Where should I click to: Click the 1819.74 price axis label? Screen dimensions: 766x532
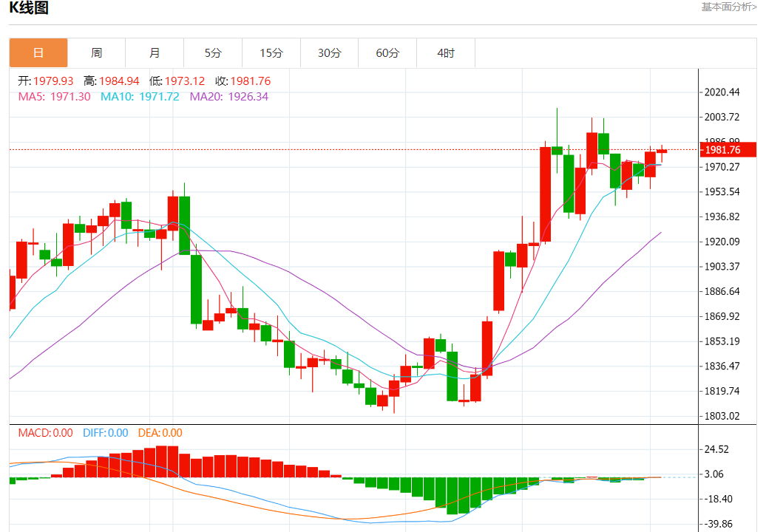[722, 391]
